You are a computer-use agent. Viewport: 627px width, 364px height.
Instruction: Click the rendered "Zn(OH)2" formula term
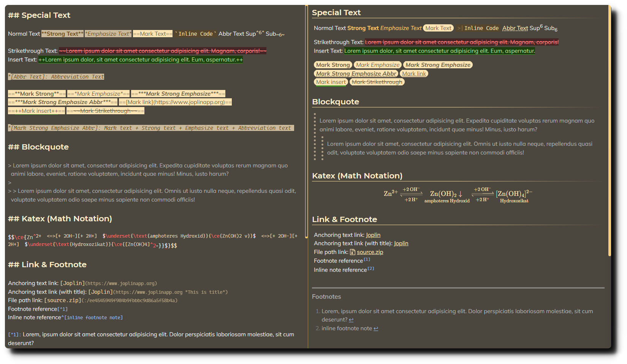[443, 194]
